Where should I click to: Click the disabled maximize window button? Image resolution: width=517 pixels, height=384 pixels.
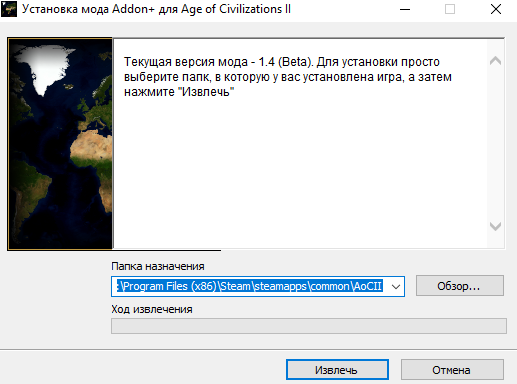450,9
